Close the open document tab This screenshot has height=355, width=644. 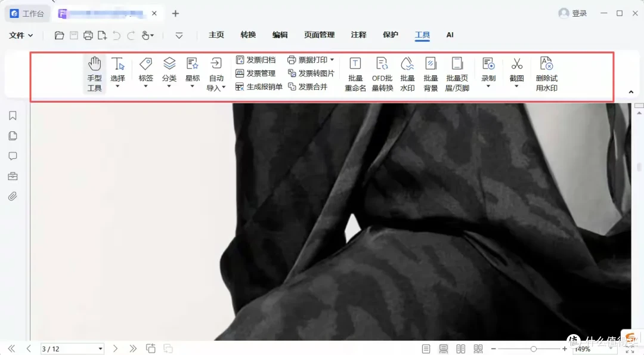(154, 13)
